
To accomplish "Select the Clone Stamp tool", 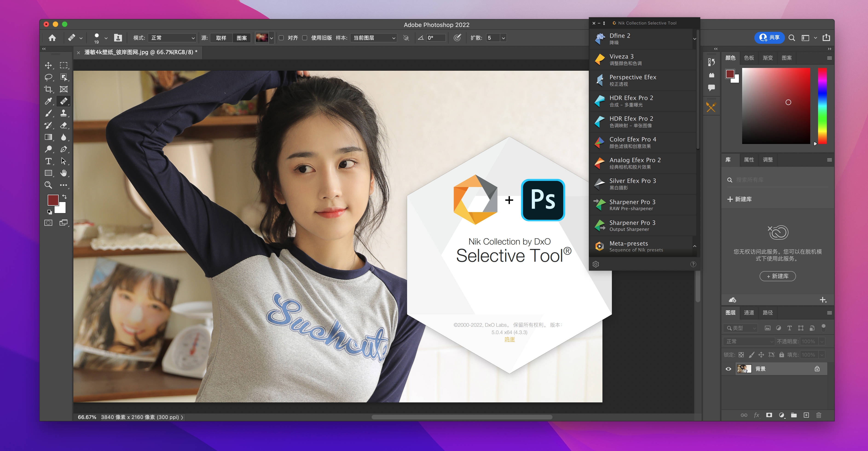I will point(63,113).
